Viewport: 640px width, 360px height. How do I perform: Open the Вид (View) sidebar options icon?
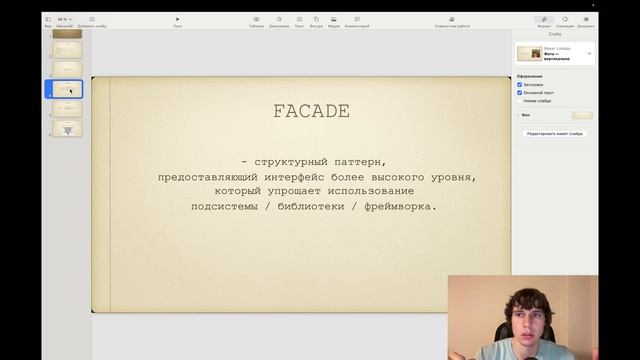48,19
